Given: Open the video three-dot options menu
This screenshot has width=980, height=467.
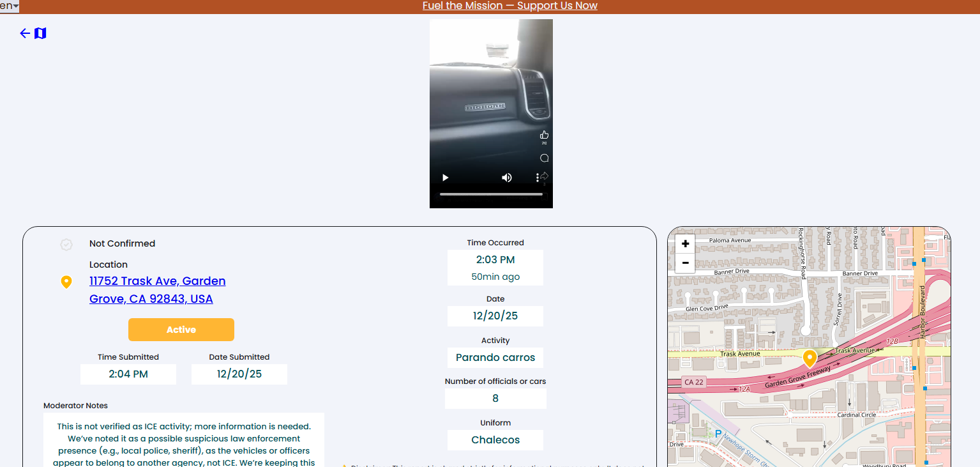Looking at the screenshot, I should [538, 178].
